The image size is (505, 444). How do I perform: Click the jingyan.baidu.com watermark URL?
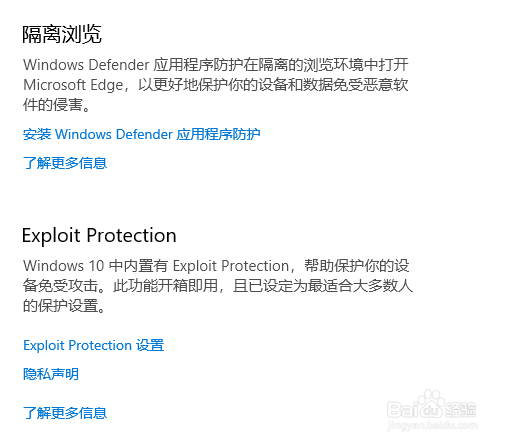[432, 426]
